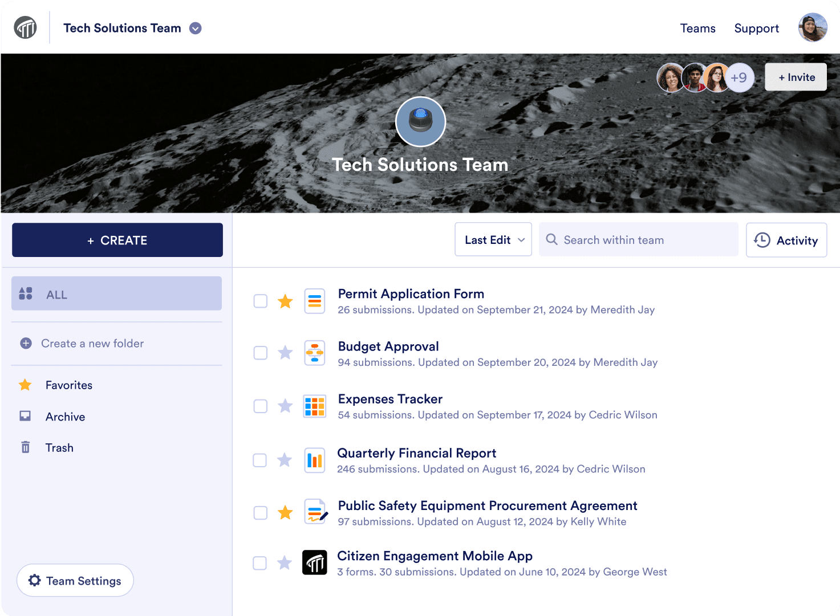Viewport: 840px width, 616px height.
Task: Check the Permit Application Form checkbox
Action: tap(261, 301)
